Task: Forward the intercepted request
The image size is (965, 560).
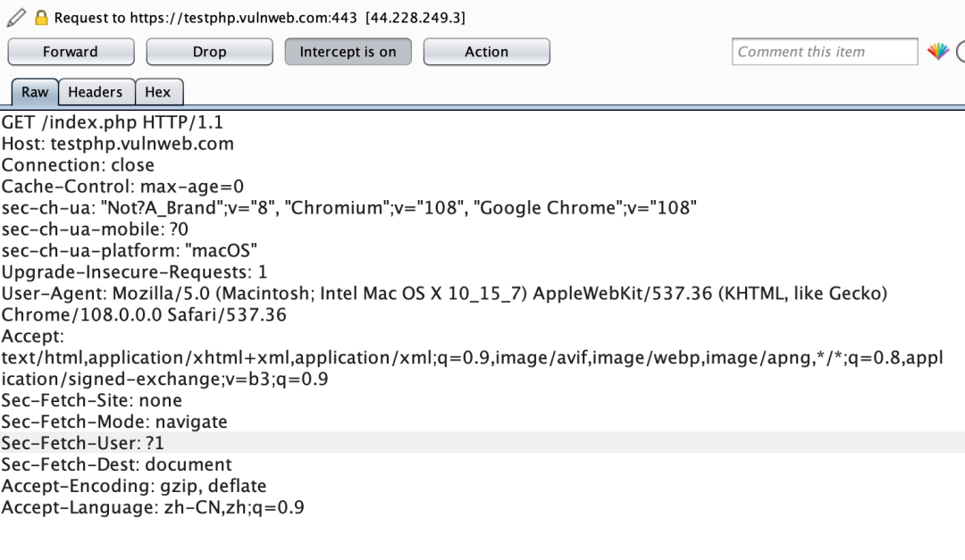Action: click(x=71, y=52)
